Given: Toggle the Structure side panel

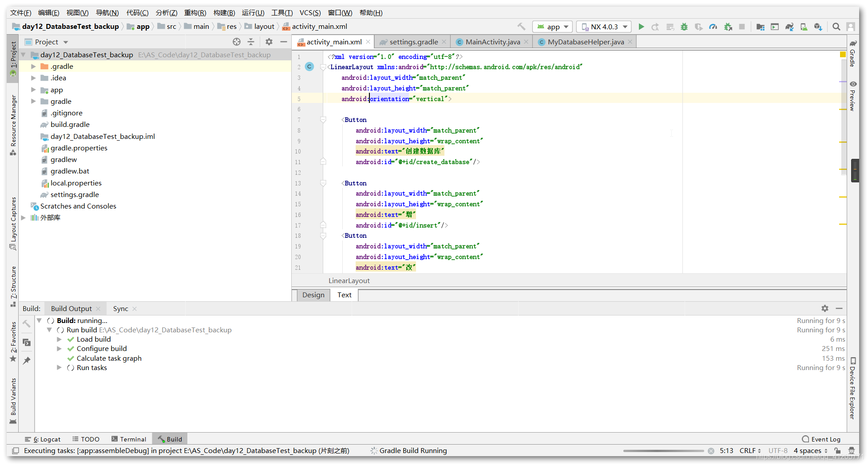Looking at the screenshot, I should point(13,287).
